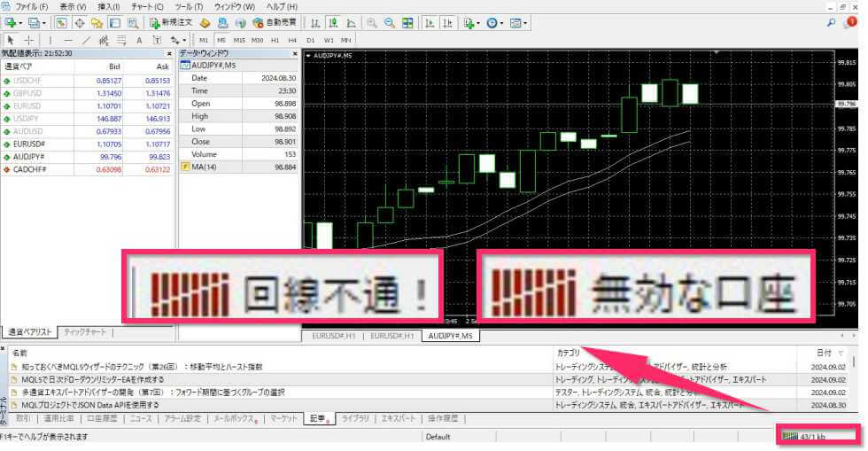Toggle the chart auto scroll icon
The image size is (868, 451).
click(430, 23)
